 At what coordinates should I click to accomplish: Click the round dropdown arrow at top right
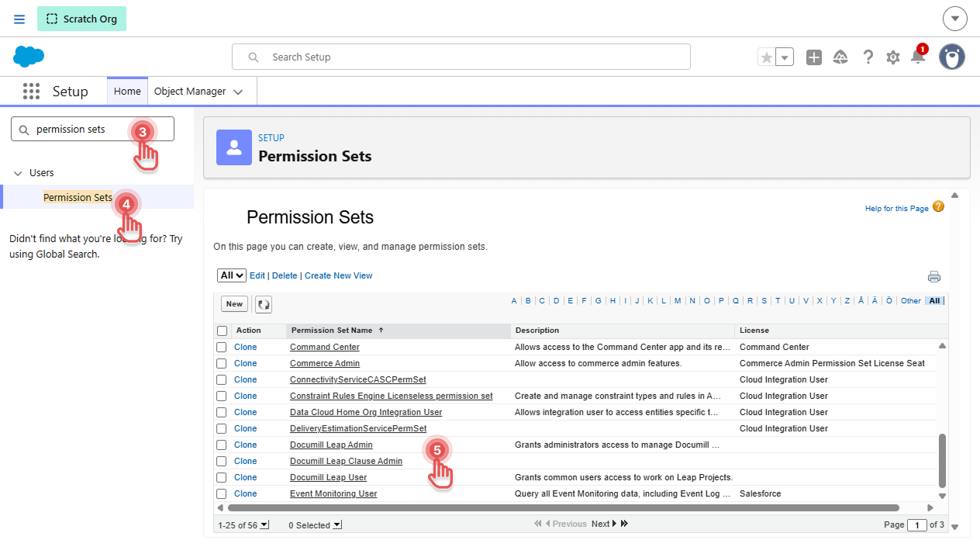point(955,19)
